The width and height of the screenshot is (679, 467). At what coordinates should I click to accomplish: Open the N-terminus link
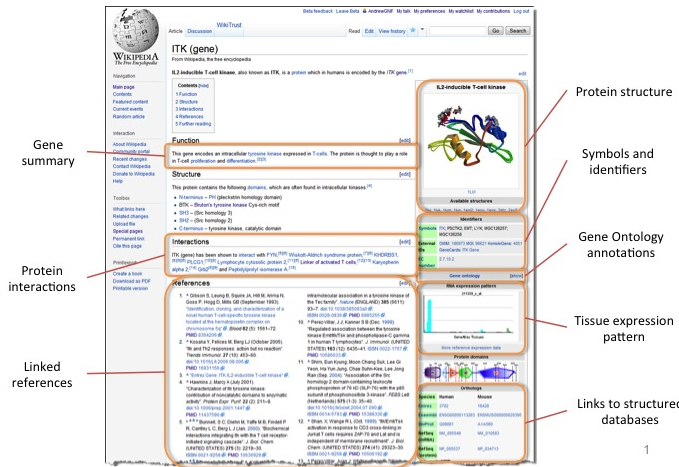coord(191,198)
